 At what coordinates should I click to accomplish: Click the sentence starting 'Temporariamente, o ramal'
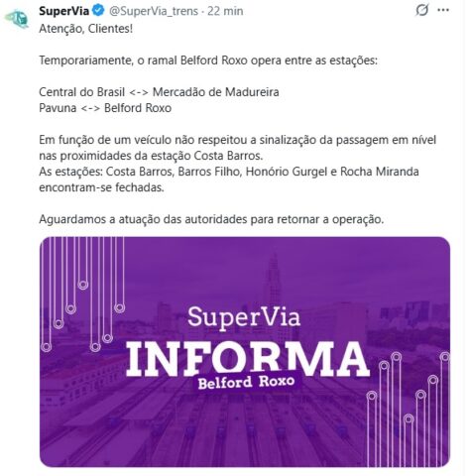(208, 60)
